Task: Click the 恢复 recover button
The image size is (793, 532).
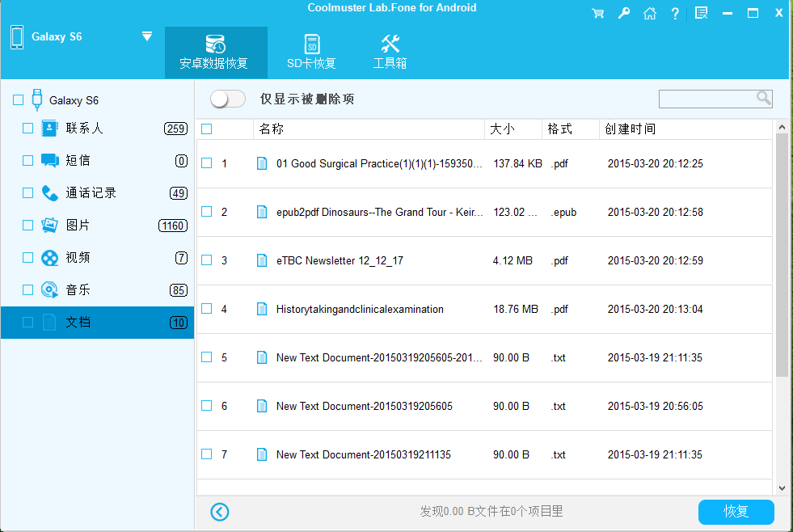Action: click(x=736, y=512)
